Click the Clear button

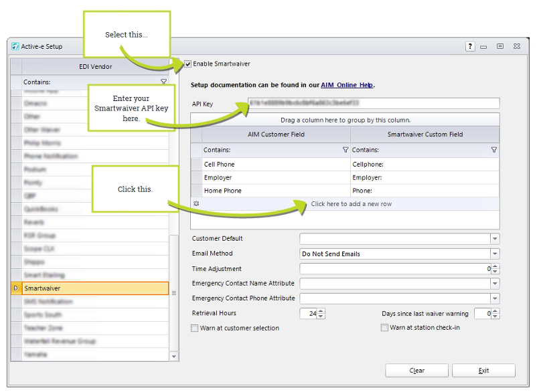416,371
